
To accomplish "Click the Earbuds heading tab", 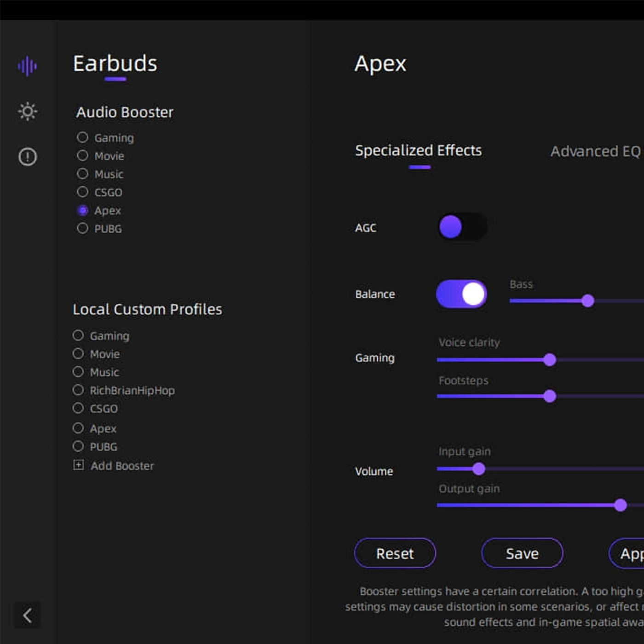I will [x=115, y=63].
